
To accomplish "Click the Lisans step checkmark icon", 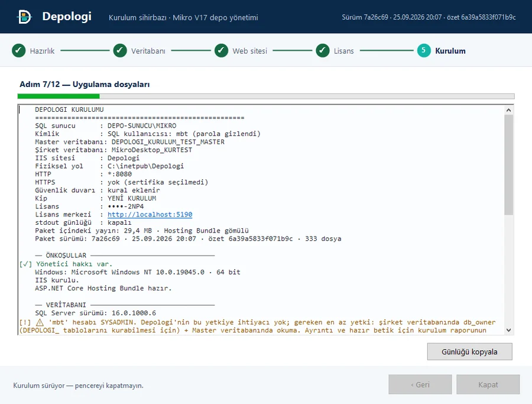I will point(323,51).
